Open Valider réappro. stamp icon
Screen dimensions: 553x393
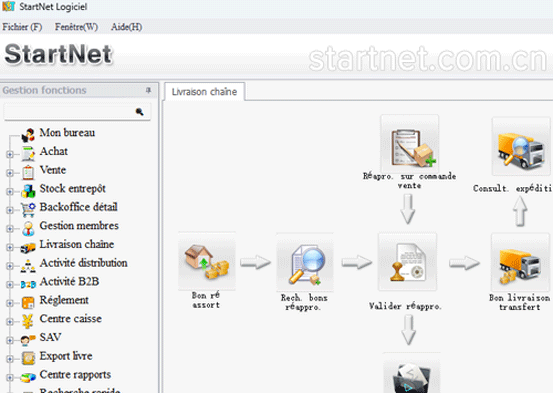(x=407, y=262)
